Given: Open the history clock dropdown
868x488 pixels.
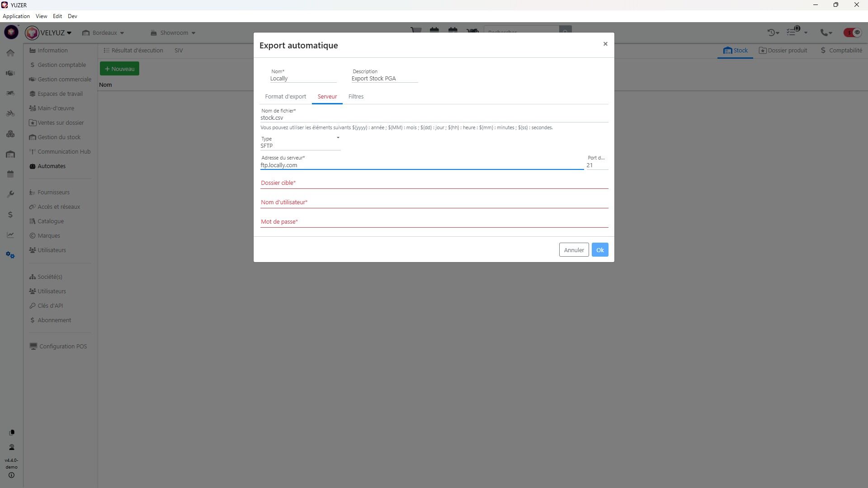Looking at the screenshot, I should [x=773, y=33].
